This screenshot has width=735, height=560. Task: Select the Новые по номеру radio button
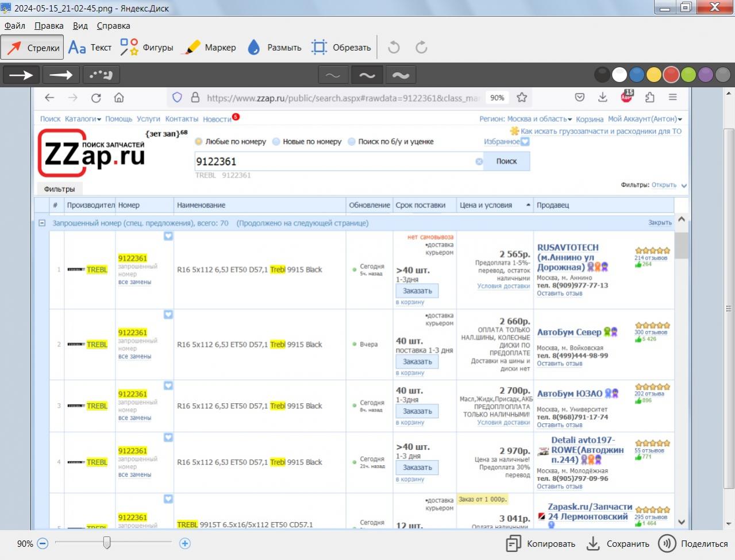tap(276, 141)
